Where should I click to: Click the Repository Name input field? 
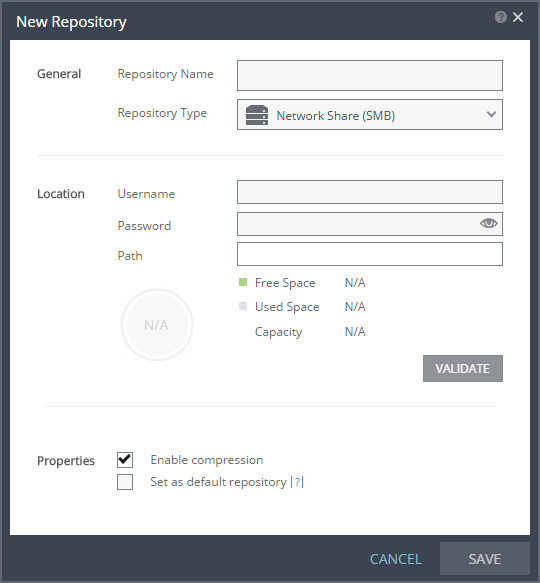[370, 75]
